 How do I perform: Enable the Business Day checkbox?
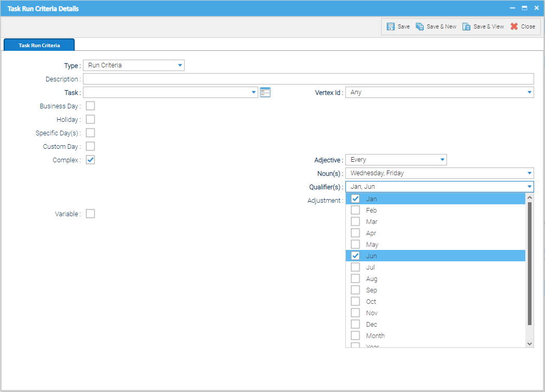click(90, 106)
